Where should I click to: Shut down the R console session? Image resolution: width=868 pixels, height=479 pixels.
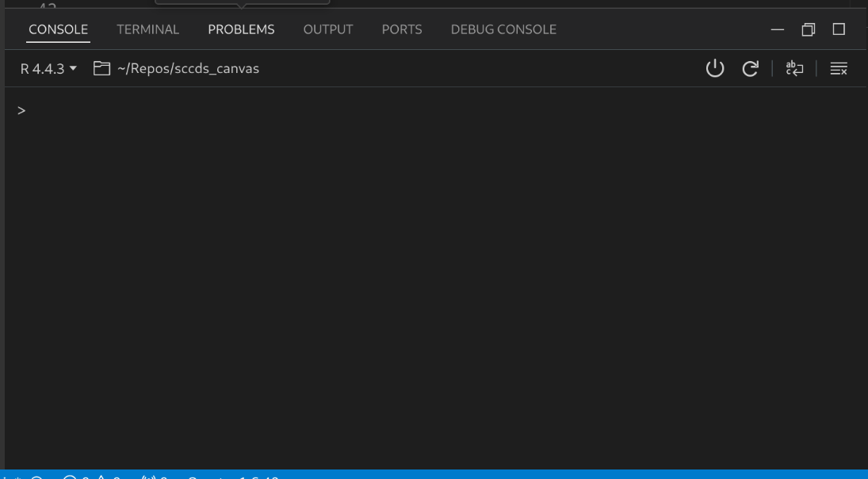715,68
